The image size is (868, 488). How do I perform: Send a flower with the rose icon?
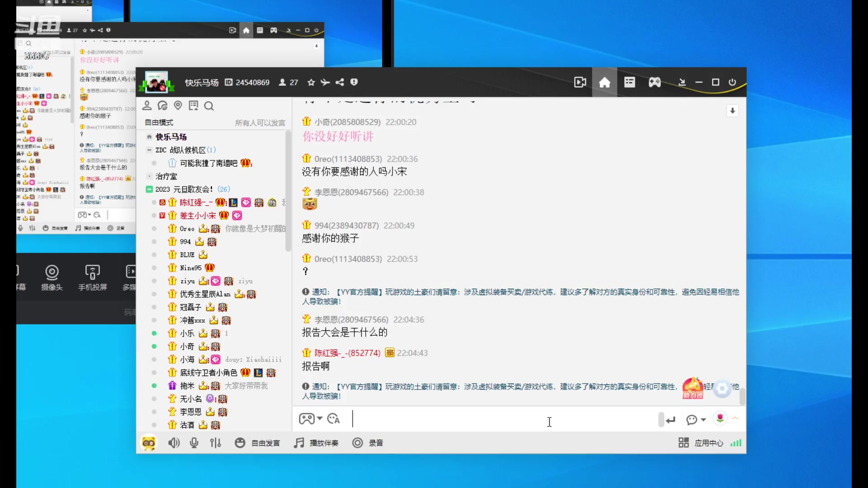tap(720, 418)
